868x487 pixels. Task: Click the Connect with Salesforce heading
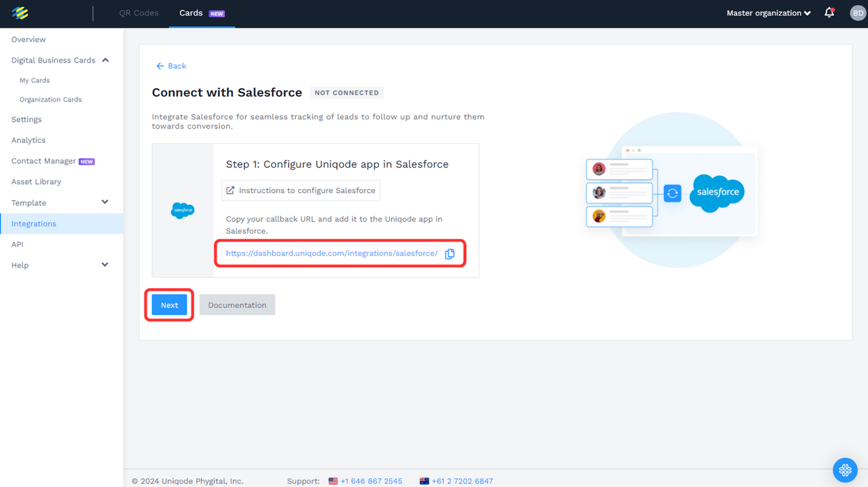pos(227,93)
